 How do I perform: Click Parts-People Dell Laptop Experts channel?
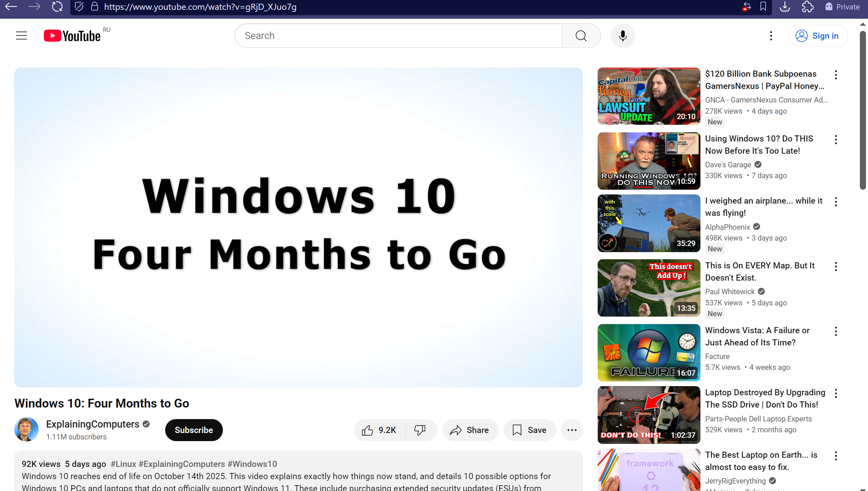point(758,419)
